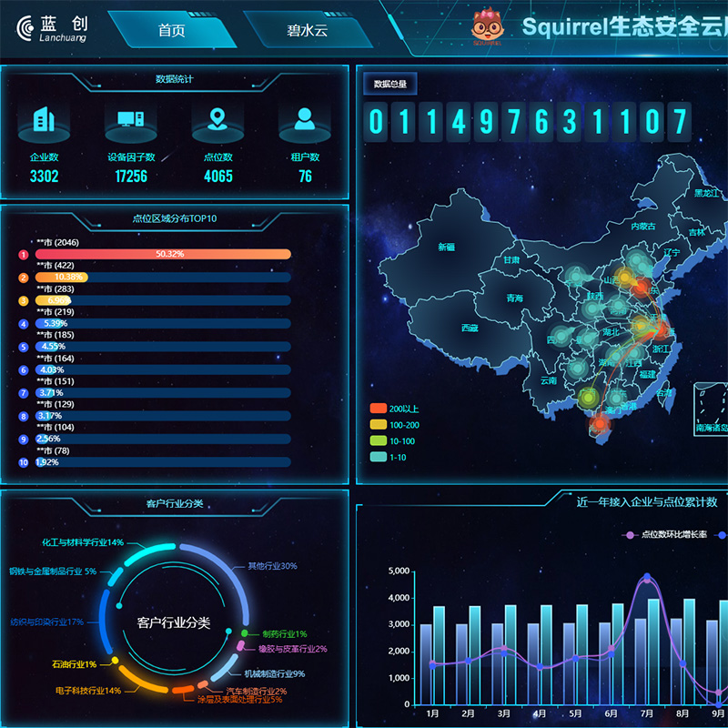Click the enterprise count building icon
Screen dimensions: 728x728
click(44, 119)
